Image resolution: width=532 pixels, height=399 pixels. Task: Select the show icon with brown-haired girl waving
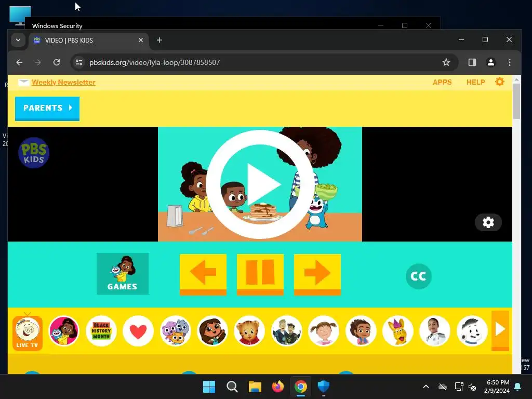[212, 331]
